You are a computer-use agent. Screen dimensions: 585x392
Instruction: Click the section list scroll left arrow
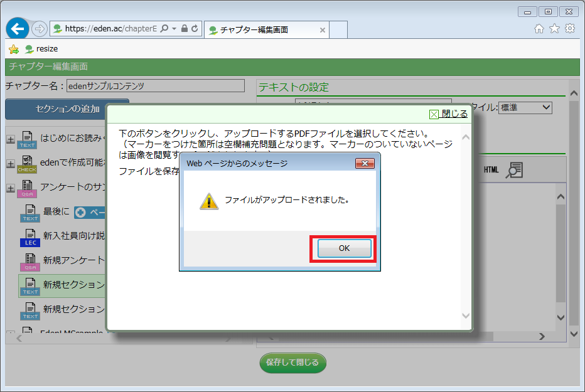point(19,338)
